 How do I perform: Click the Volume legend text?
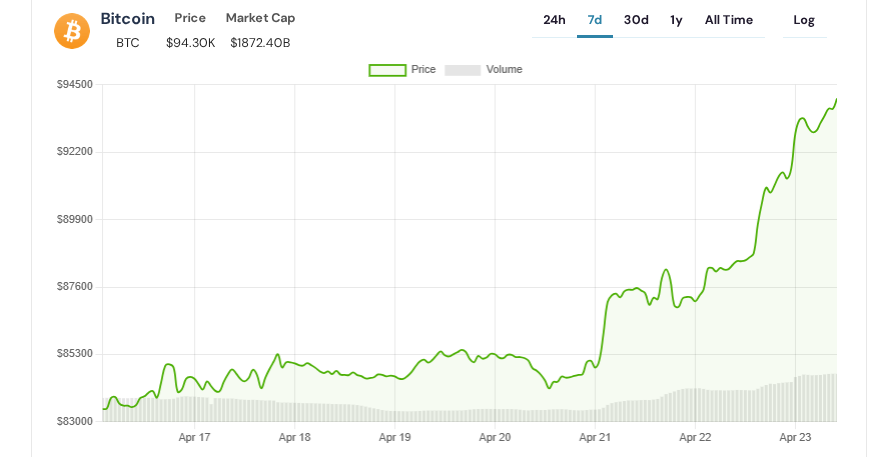[504, 69]
